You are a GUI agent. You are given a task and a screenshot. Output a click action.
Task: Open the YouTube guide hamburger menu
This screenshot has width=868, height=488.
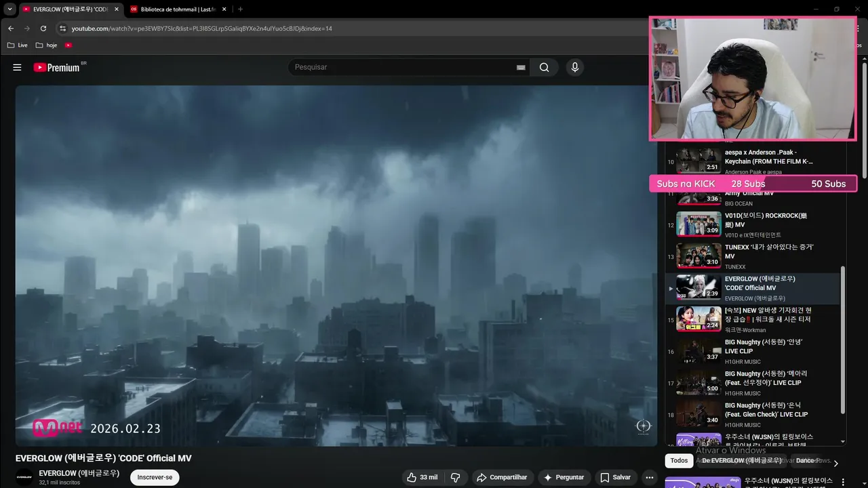click(x=17, y=67)
